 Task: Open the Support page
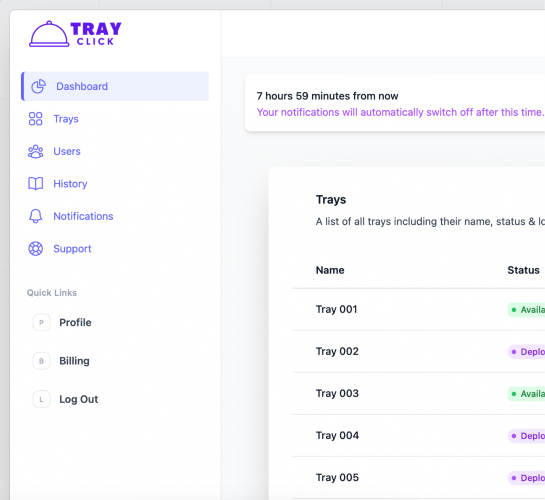point(72,248)
